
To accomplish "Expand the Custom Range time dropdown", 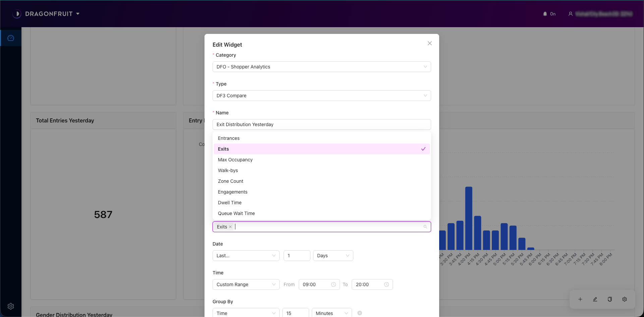I will (246, 284).
